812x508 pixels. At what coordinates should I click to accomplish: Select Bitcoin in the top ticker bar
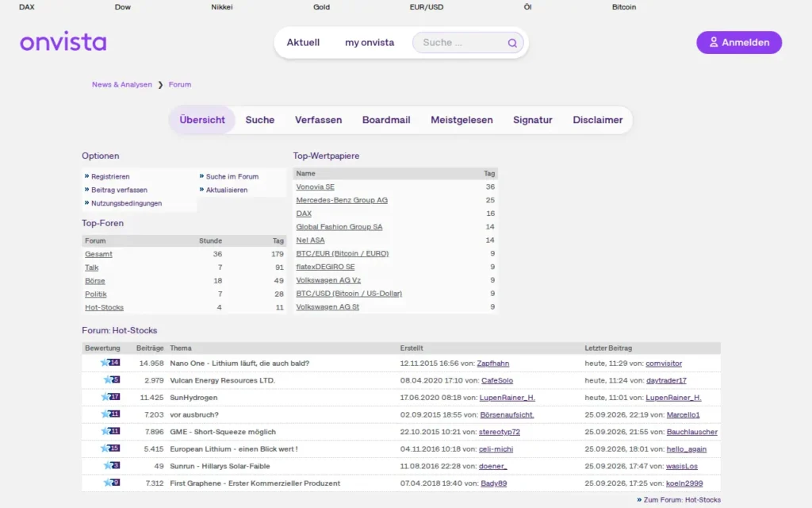pos(624,6)
